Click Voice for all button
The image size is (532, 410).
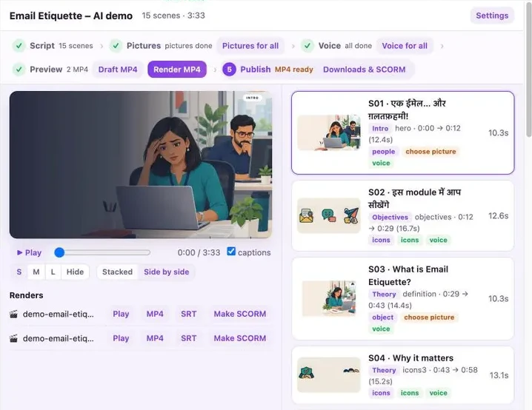pyautogui.click(x=405, y=46)
